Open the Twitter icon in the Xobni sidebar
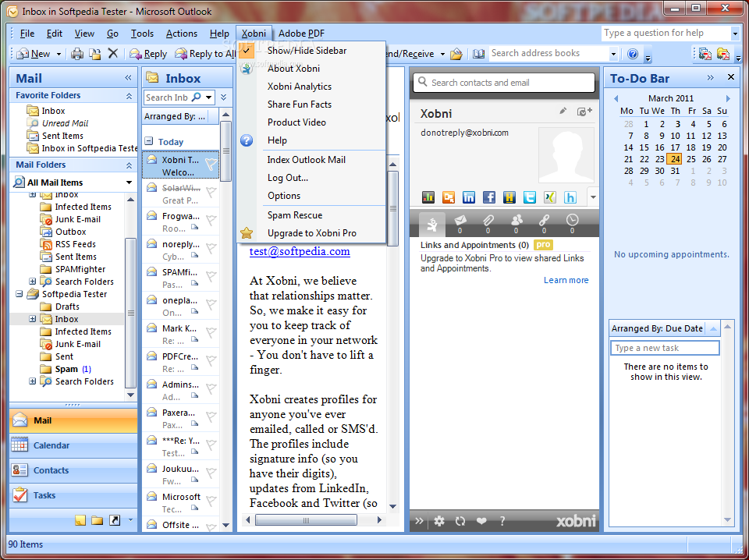The width and height of the screenshot is (749, 560). (530, 197)
